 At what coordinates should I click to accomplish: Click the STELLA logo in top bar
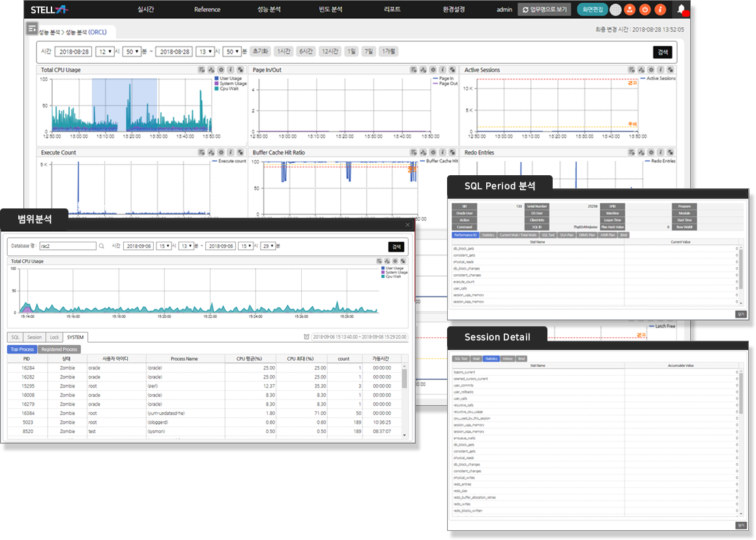pyautogui.click(x=50, y=10)
